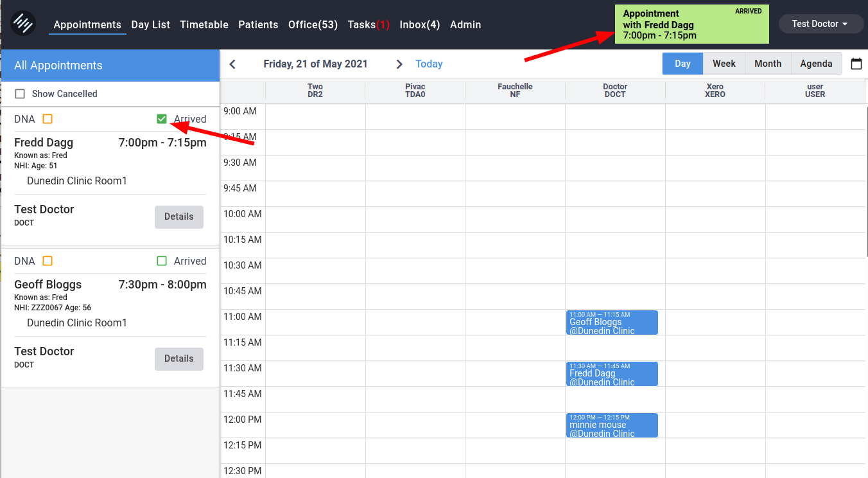Go to next day with right arrow

(399, 64)
